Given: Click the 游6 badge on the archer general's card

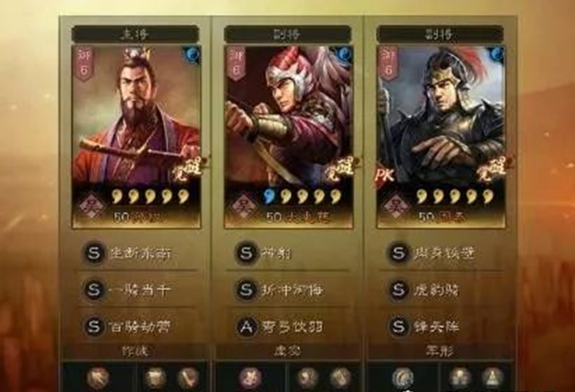Looking at the screenshot, I should [x=236, y=63].
